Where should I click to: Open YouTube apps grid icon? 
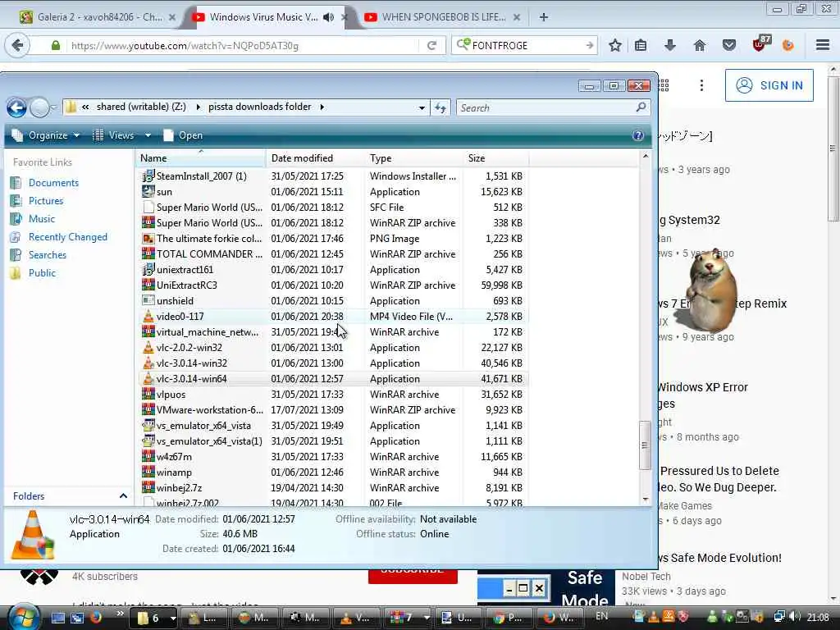coord(664,85)
